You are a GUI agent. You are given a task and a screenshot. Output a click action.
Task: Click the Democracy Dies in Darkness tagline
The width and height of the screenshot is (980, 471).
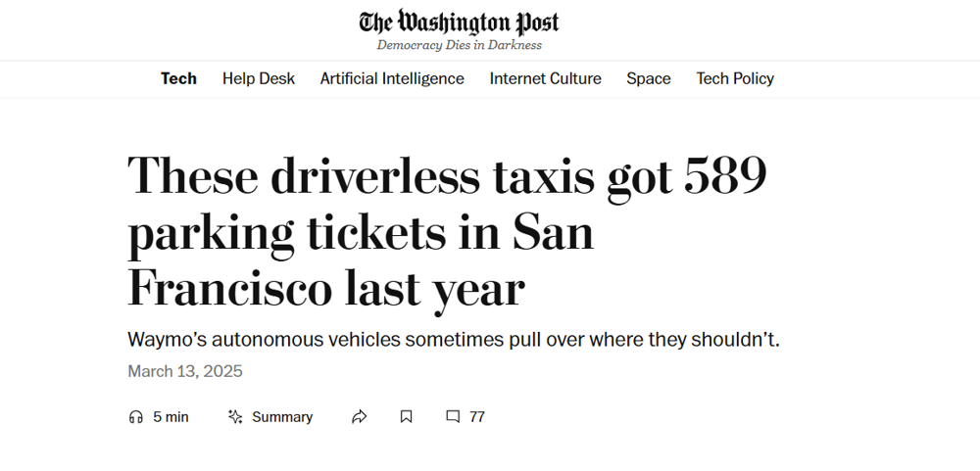pos(459,45)
